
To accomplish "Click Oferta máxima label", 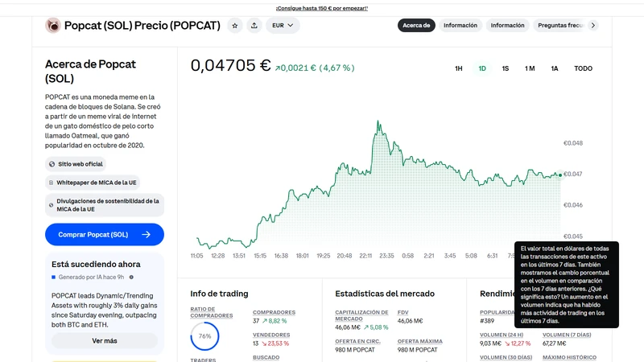I will click(x=419, y=341).
